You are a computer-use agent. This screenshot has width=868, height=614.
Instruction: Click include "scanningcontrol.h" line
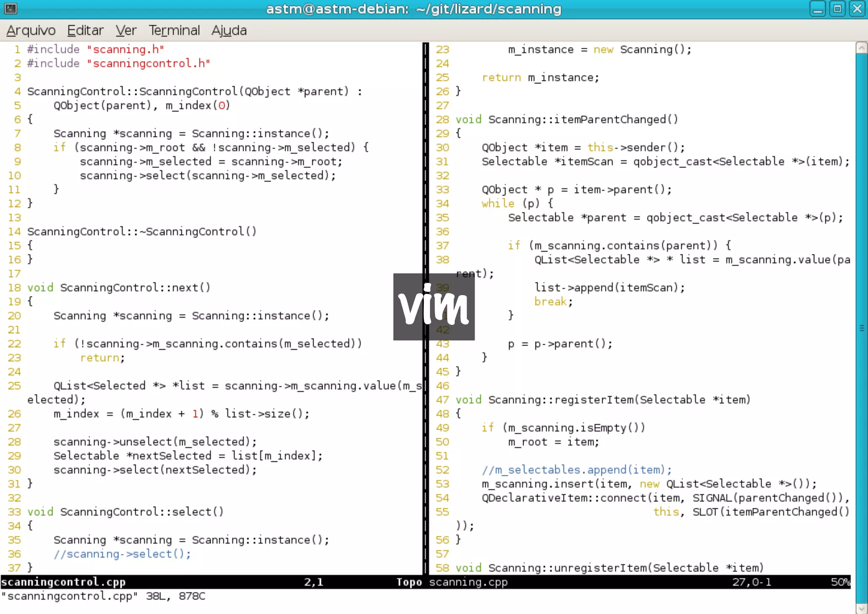(119, 64)
